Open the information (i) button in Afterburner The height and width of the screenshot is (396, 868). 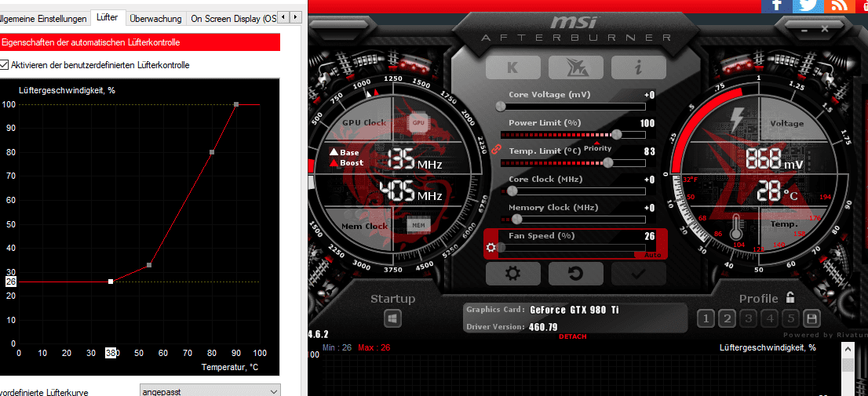638,67
